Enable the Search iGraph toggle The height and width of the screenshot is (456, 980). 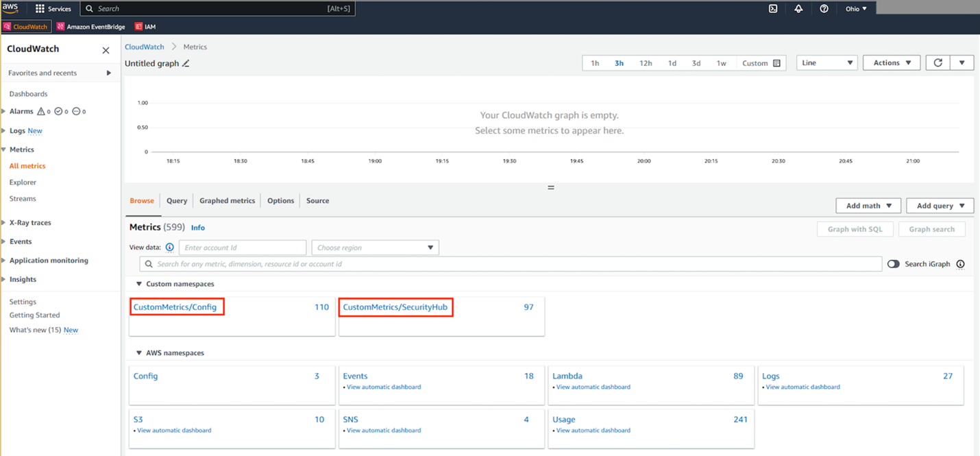click(x=893, y=263)
